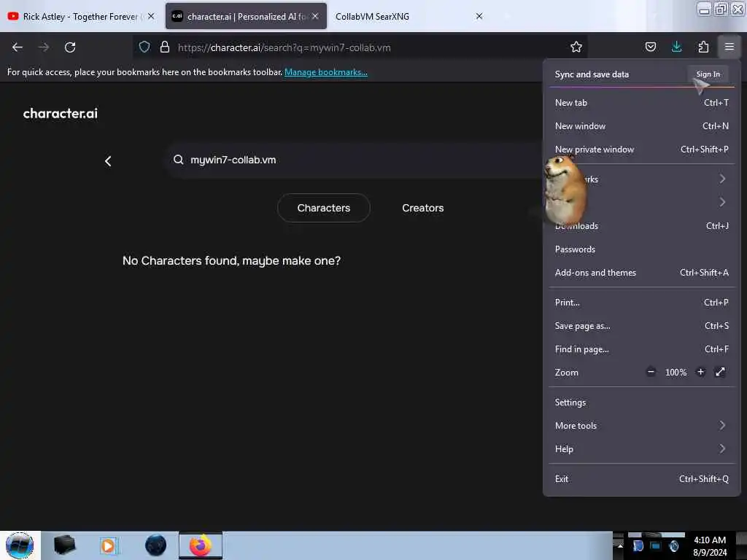The image size is (747, 560).
Task: Click the Sync and save data heading
Action: click(592, 74)
